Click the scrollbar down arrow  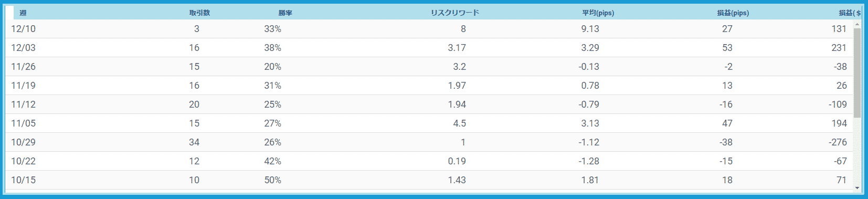click(x=857, y=187)
